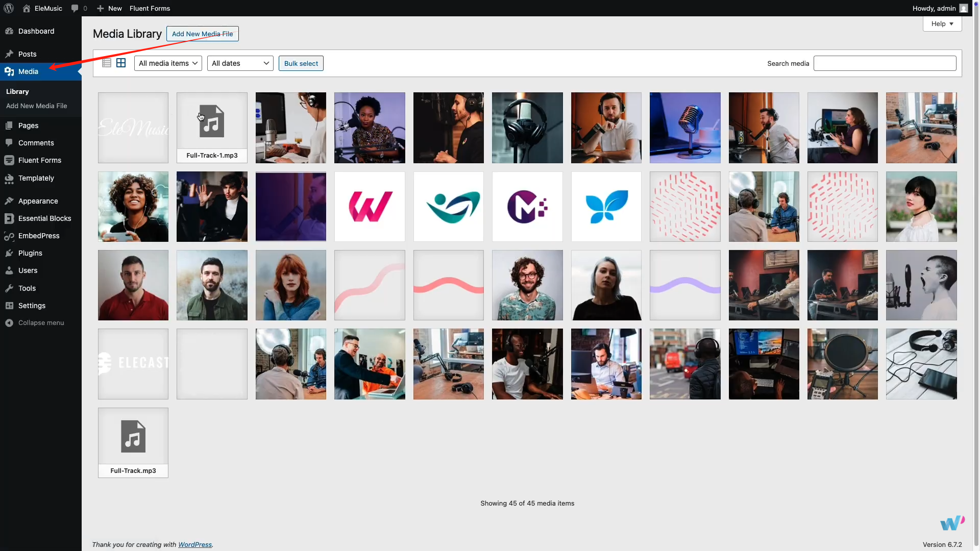This screenshot has width=980, height=551.
Task: Open the Dashboard menu item
Action: (36, 31)
